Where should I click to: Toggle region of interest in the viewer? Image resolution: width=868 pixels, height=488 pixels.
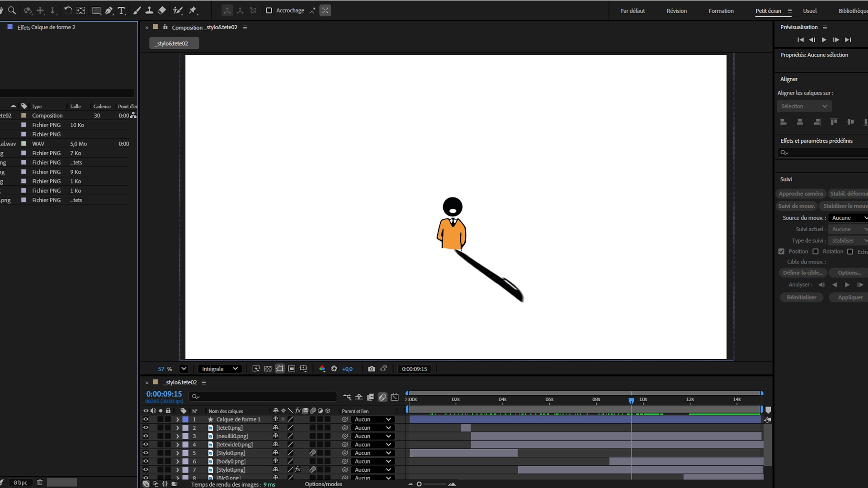(x=292, y=369)
